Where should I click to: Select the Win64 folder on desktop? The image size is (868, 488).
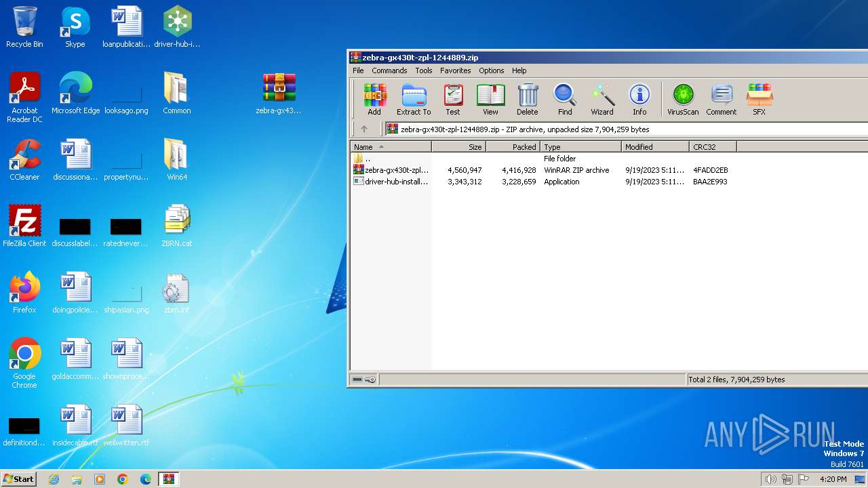(176, 160)
